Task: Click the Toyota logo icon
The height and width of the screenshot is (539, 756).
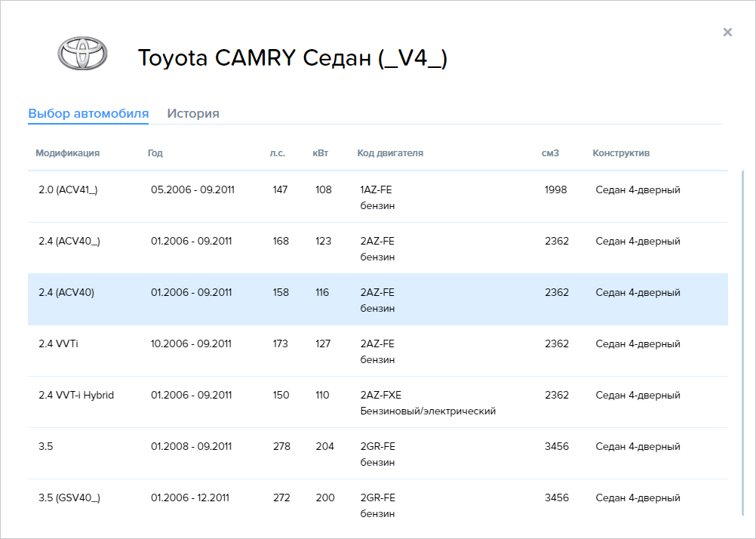Action: (82, 53)
